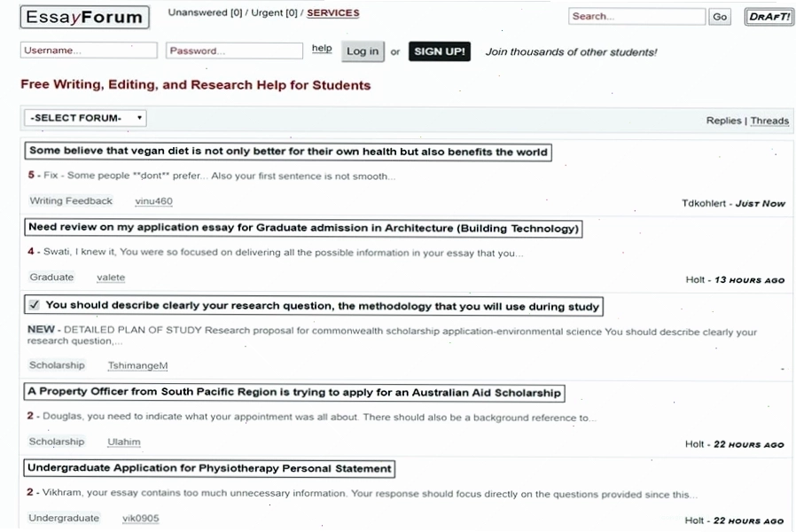This screenshot has width=796, height=532.
Task: Click the 'DETAILED PLAN OF STUDY' preview text
Action: (x=392, y=335)
